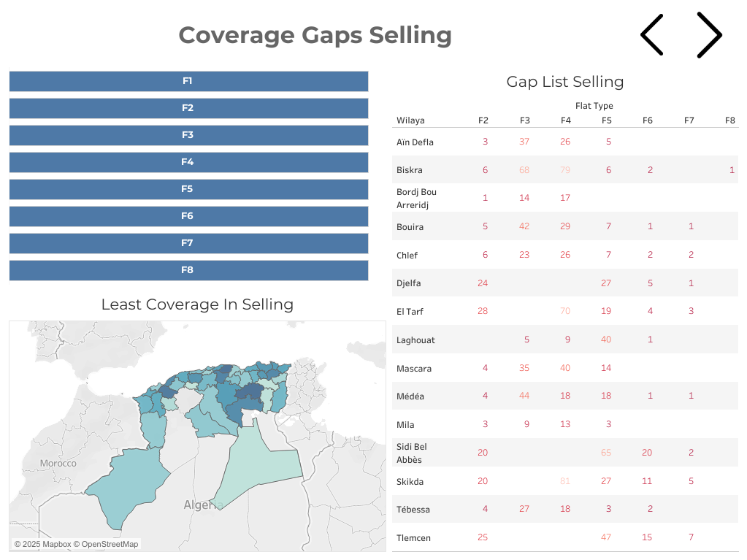Select the Sidi Bel Abbès row label
Viewport: 747px width, 560px height.
412,453
